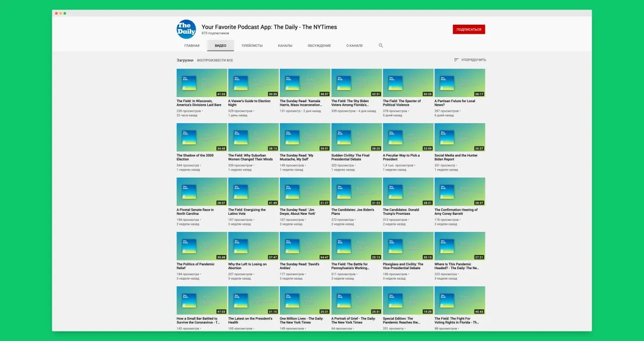This screenshot has width=644, height=341.
Task: Open A Peculiar Way to Pick a President thumbnail
Action: tap(408, 137)
